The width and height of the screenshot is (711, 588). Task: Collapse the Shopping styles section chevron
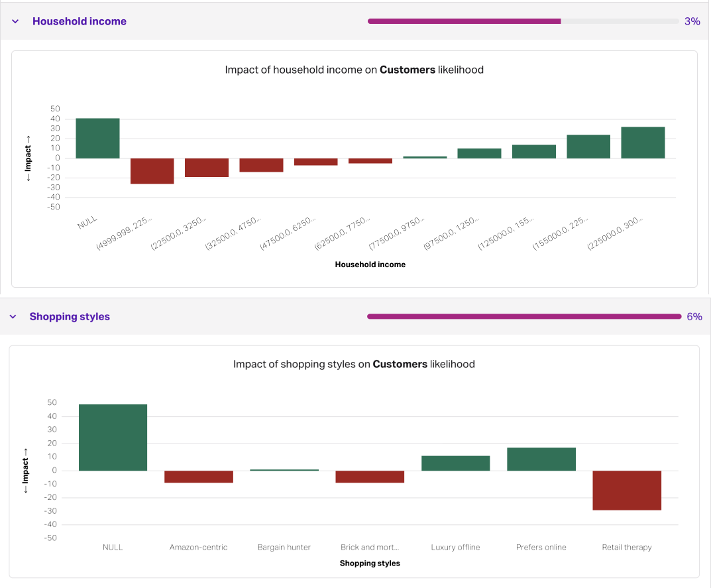click(x=13, y=317)
